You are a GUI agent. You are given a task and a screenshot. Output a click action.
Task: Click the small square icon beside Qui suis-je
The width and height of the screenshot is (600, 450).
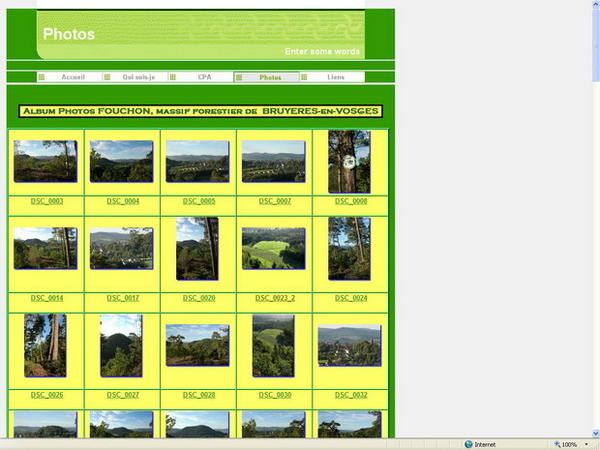107,77
